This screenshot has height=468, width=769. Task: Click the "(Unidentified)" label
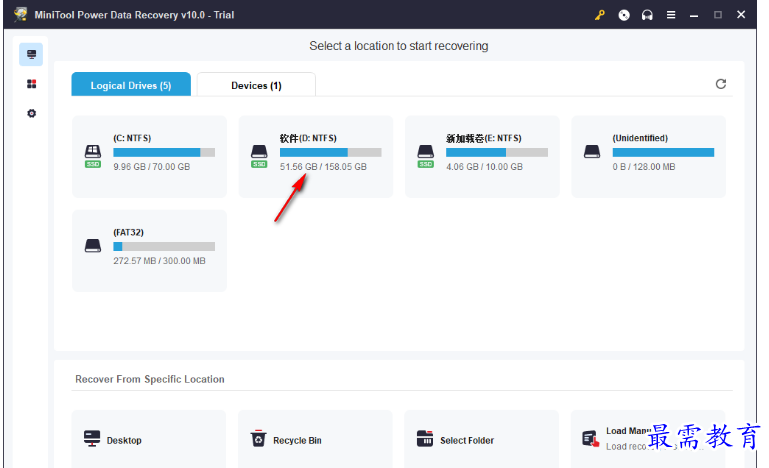pos(640,138)
